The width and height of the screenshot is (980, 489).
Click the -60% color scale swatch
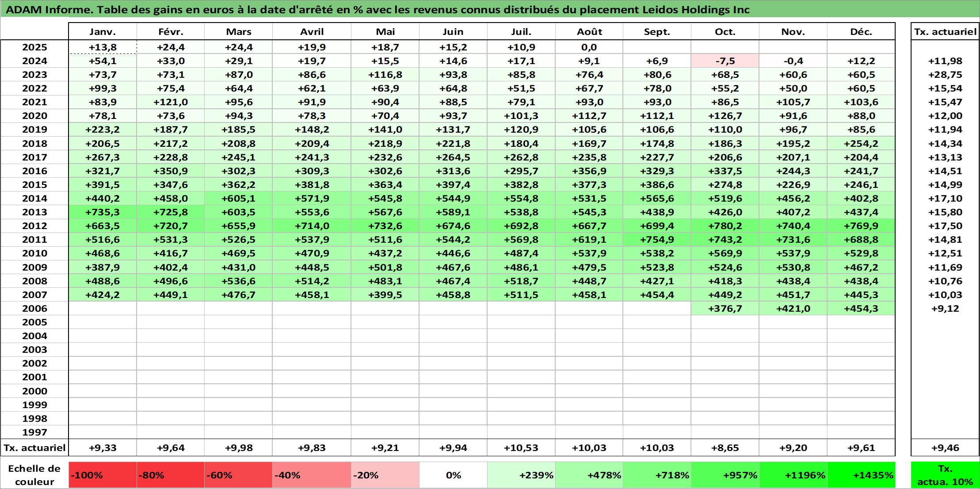click(x=238, y=475)
